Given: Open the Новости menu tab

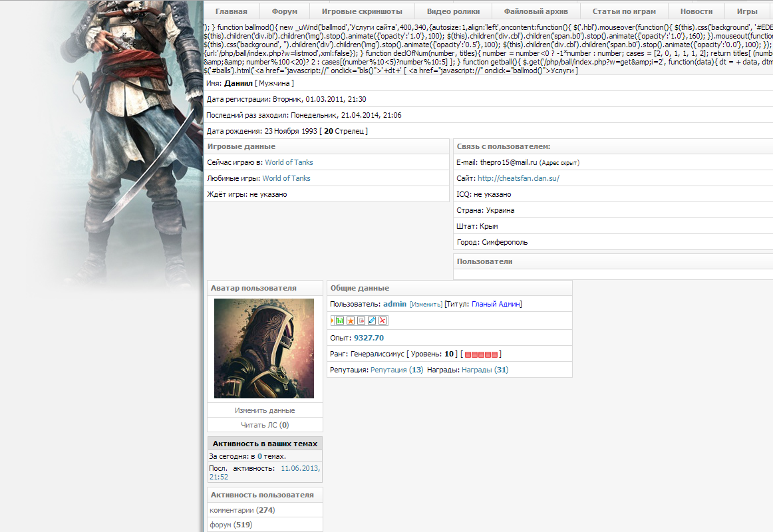Looking at the screenshot, I should (696, 11).
